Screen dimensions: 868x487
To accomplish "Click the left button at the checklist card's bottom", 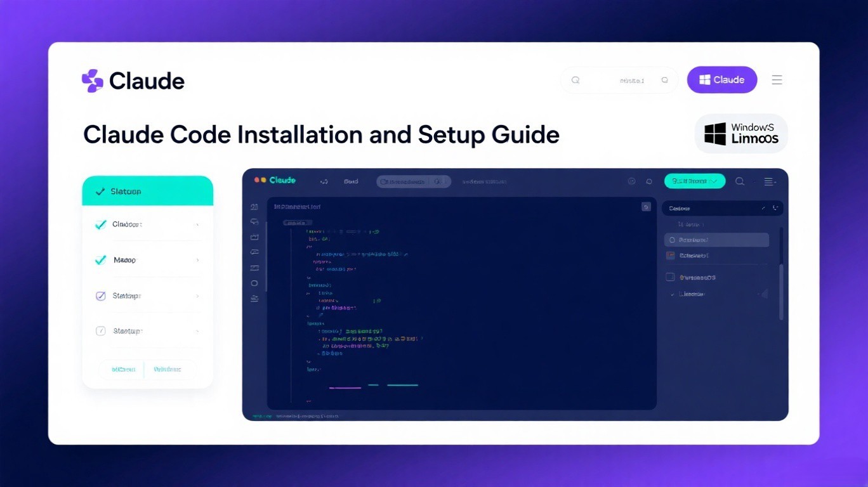I will tap(122, 369).
